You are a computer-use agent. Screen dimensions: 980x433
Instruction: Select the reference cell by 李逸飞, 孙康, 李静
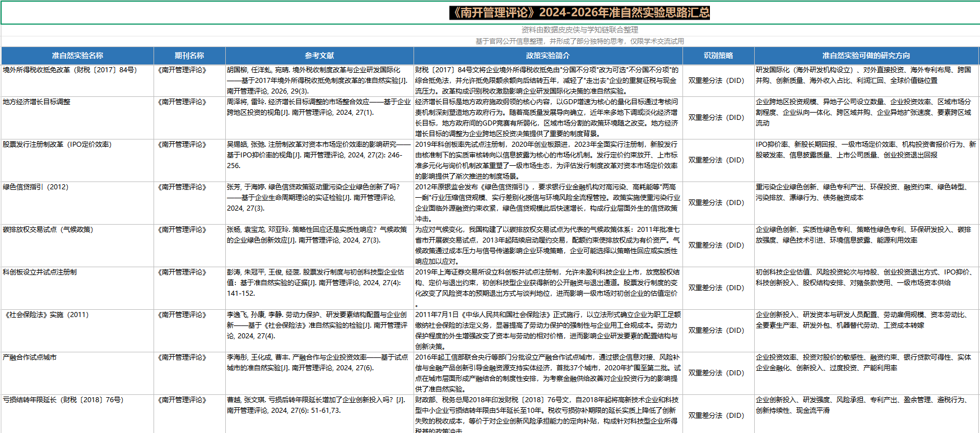coord(319,330)
